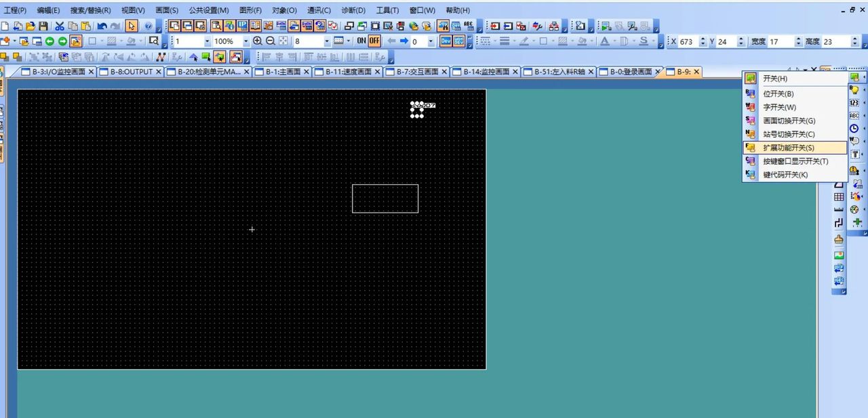Step the X coordinate 673 spinner
Image resolution: width=868 pixels, height=418 pixels.
[702, 41]
